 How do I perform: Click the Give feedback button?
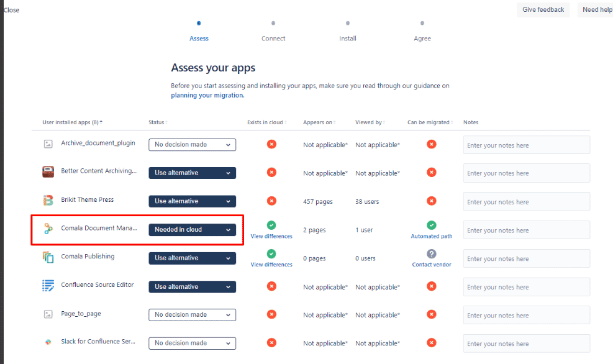coord(543,10)
